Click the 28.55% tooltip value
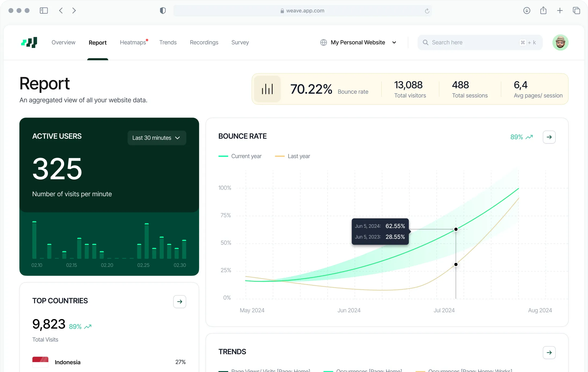The image size is (588, 372). 395,237
